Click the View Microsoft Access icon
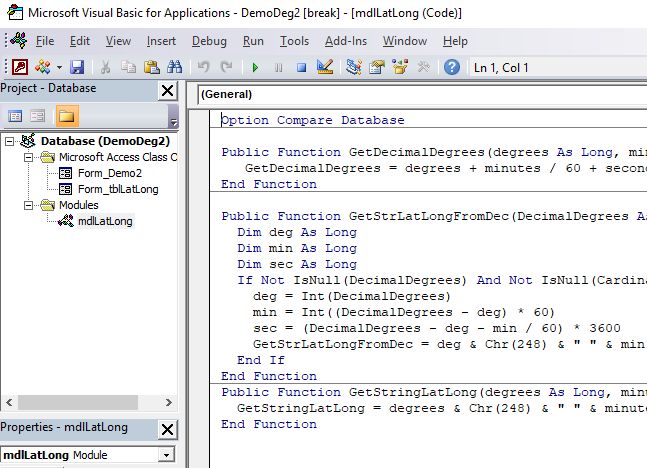Viewport: 647px width, 468px height. 20,67
